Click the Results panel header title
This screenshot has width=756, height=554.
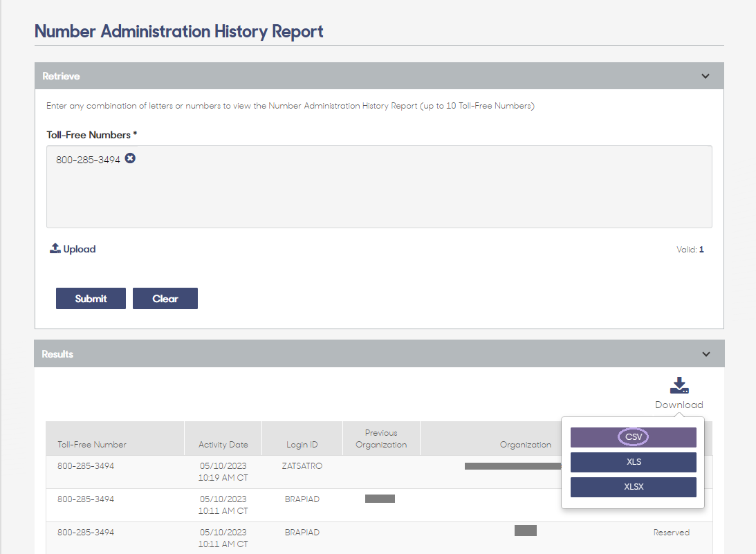[57, 354]
